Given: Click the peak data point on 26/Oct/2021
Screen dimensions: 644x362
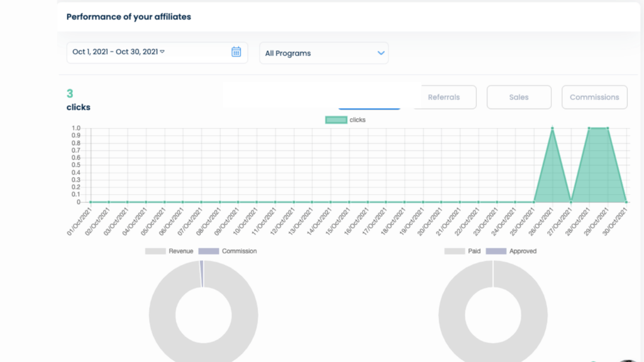Looking at the screenshot, I should tap(552, 128).
